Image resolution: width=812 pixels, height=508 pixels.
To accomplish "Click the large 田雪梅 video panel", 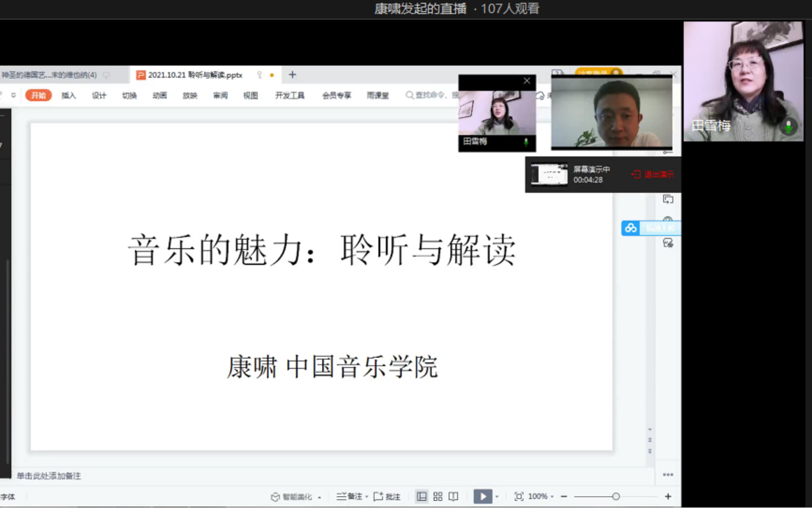I will [x=743, y=81].
